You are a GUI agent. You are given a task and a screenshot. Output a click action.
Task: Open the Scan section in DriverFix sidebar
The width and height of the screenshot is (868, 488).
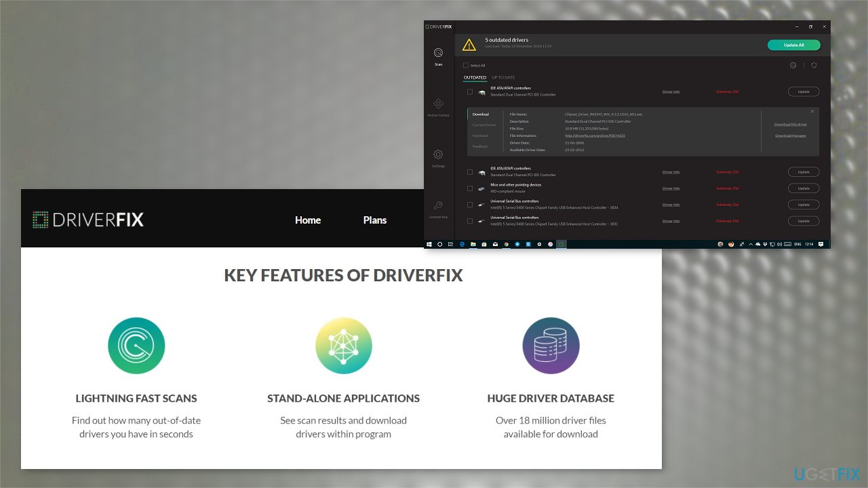point(438,56)
